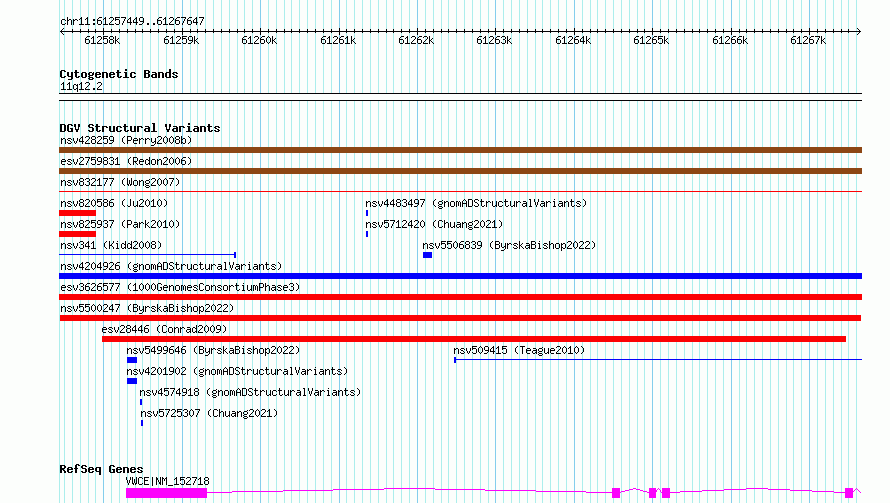This screenshot has width=890, height=503.
Task: Click the 61258k ruler tick label
Action: click(x=102, y=40)
